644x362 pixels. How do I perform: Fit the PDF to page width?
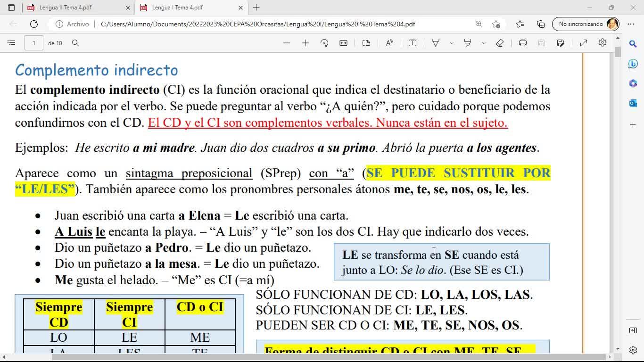[x=343, y=43]
